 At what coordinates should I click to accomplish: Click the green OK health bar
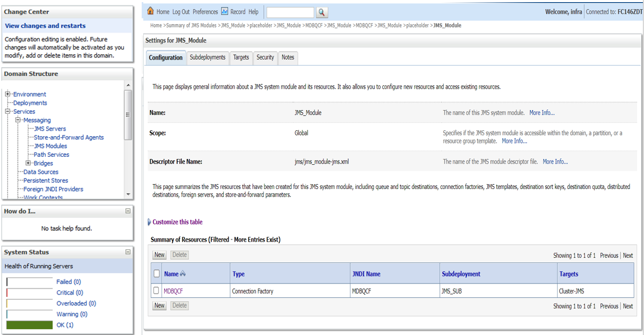[x=30, y=325]
